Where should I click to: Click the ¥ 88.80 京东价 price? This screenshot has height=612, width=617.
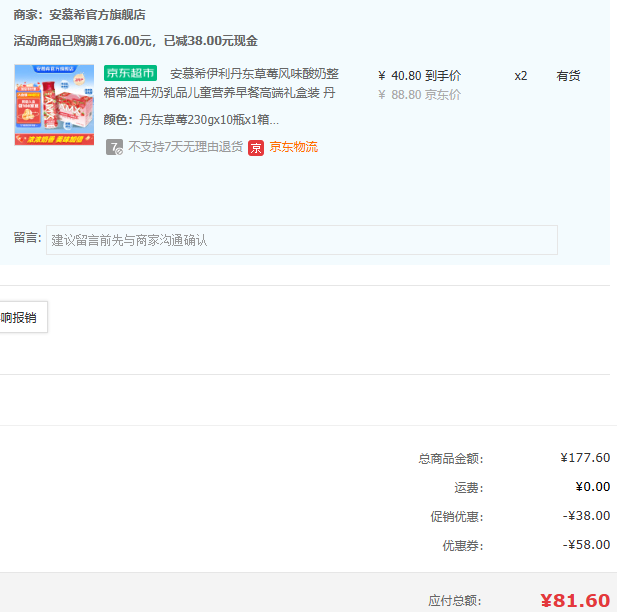point(419,95)
